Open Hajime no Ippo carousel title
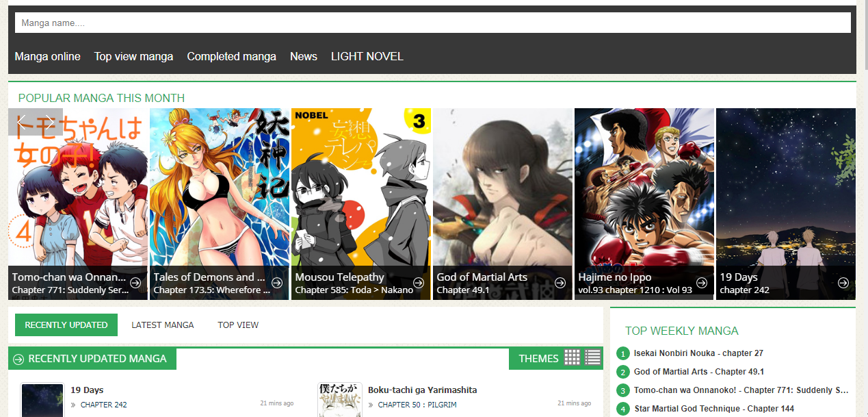The height and width of the screenshot is (417, 868). click(x=615, y=277)
